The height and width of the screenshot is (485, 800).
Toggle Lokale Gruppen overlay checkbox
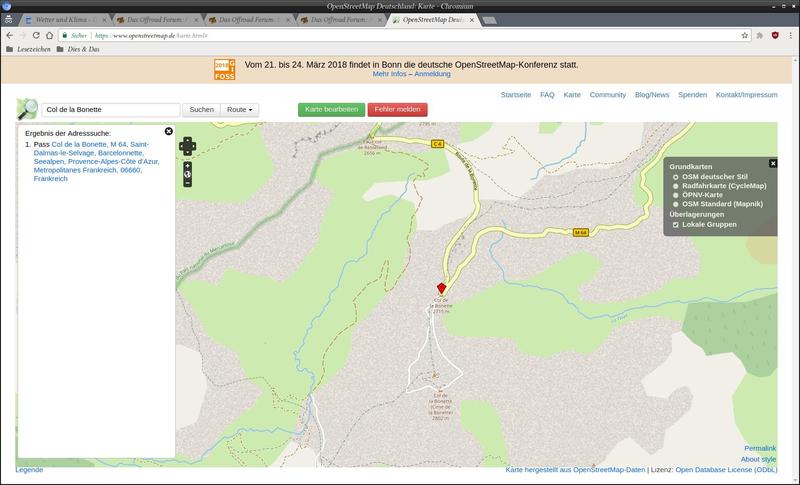pyautogui.click(x=676, y=225)
